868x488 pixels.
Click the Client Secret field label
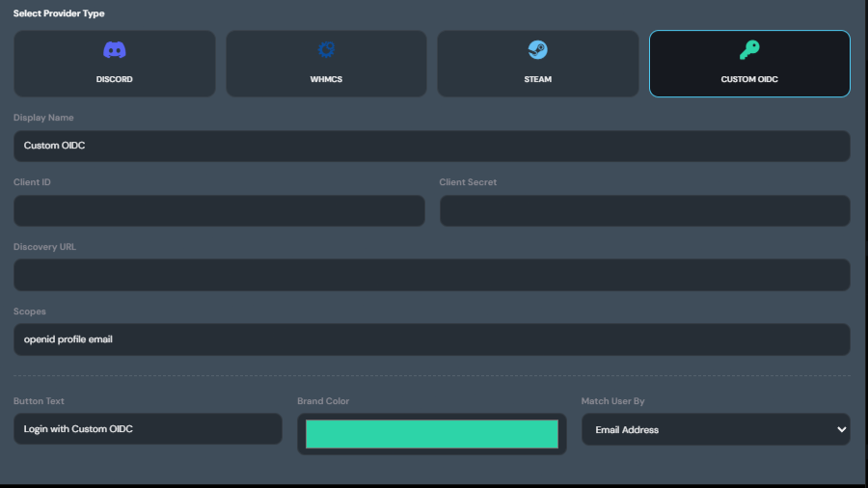tap(468, 182)
